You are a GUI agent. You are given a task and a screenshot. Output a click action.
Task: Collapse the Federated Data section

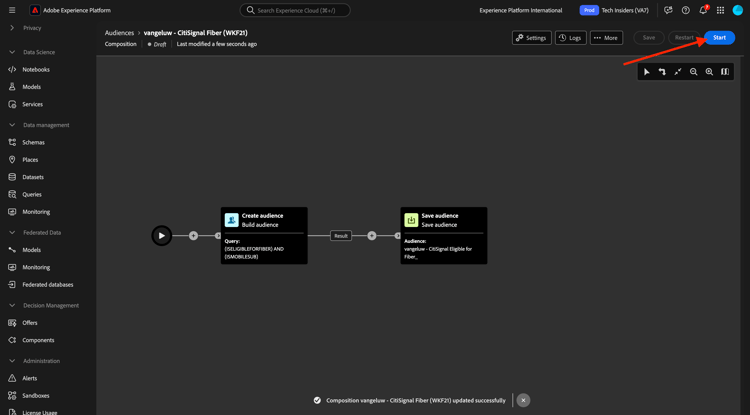(12, 232)
